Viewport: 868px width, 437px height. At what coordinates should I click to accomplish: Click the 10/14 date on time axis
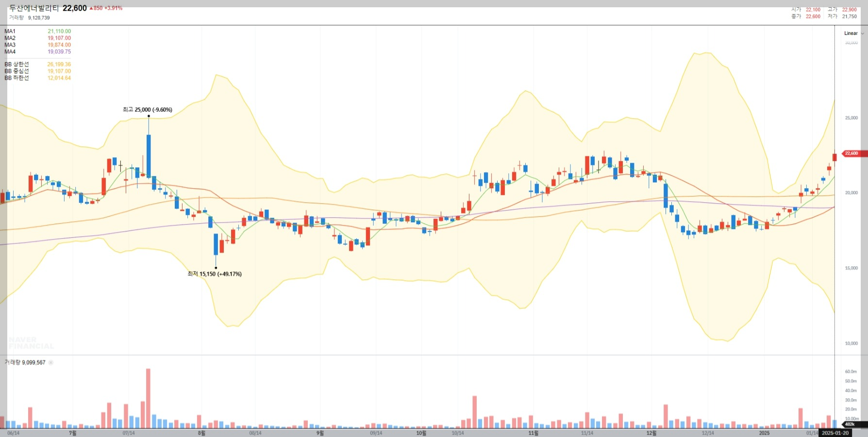(458, 433)
